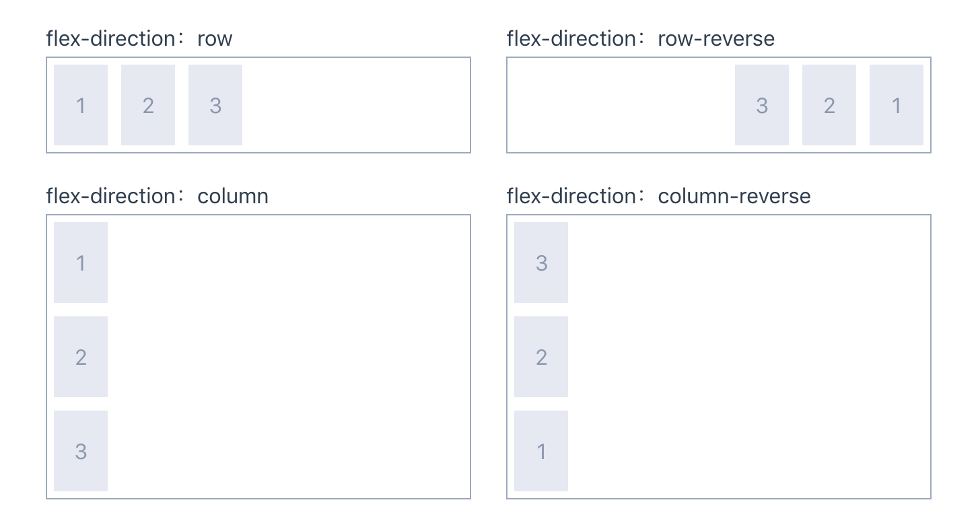
Task: Pick box 3 in the column container
Action: (81, 451)
